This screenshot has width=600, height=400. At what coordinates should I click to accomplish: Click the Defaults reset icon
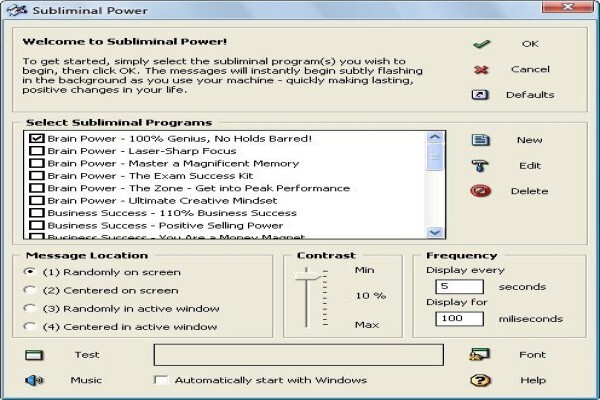(x=480, y=95)
